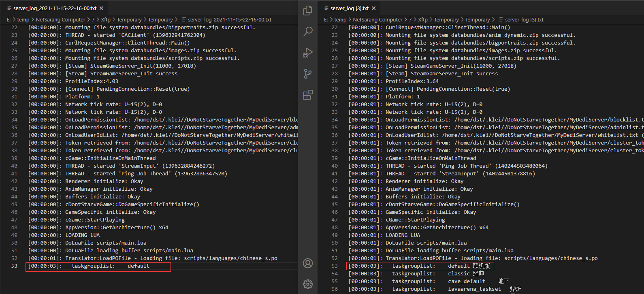Click server_log [3].txt breadcrumb file name

(x=524, y=19)
